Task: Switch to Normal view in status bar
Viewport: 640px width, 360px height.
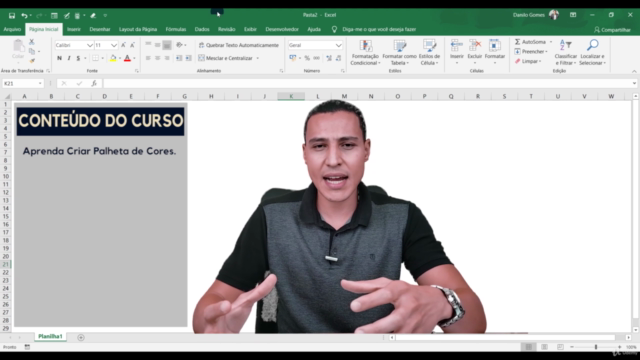Action: tap(529, 347)
